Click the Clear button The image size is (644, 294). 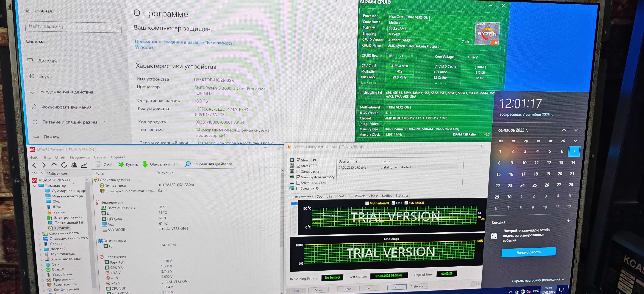click(x=347, y=289)
